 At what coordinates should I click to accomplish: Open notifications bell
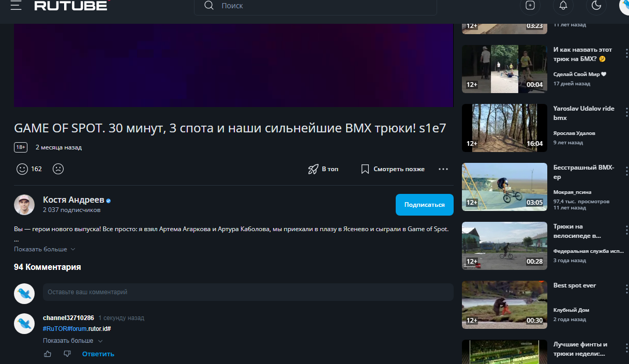click(563, 5)
